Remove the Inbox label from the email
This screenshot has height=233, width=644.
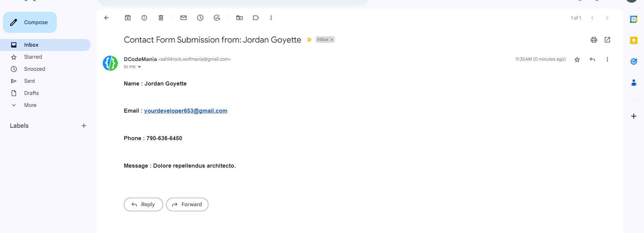coord(332,40)
